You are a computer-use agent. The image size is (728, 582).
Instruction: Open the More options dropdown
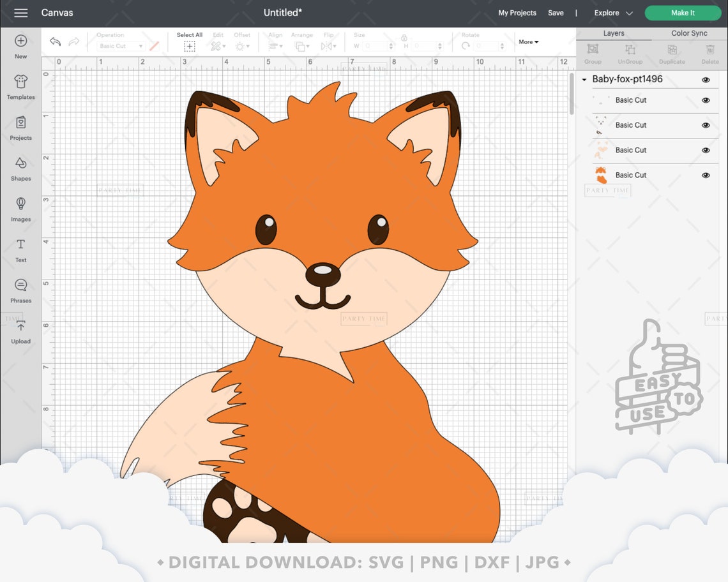coord(528,41)
